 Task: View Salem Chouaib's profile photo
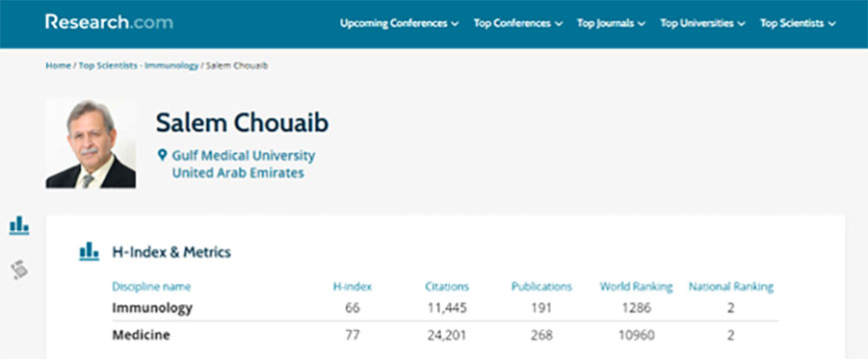91,144
